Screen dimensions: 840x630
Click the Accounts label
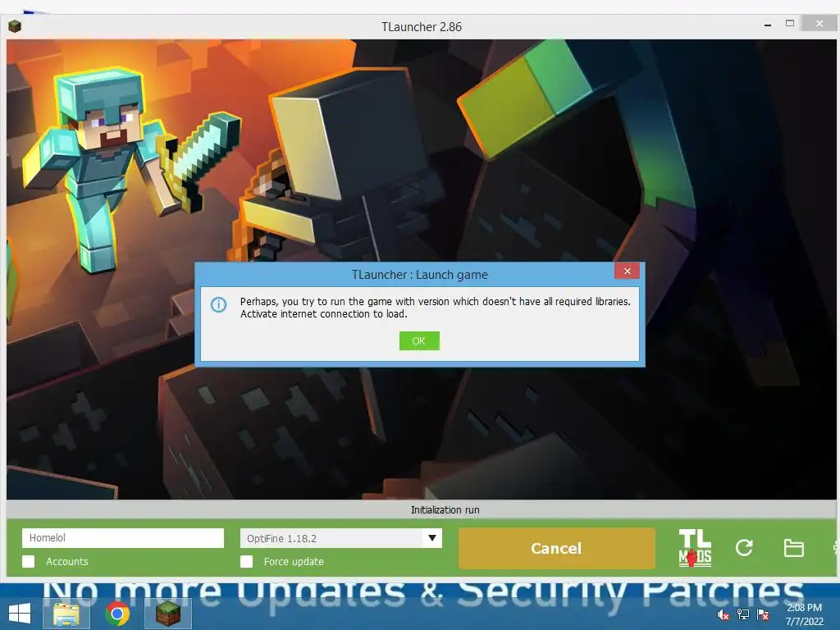[x=67, y=561]
